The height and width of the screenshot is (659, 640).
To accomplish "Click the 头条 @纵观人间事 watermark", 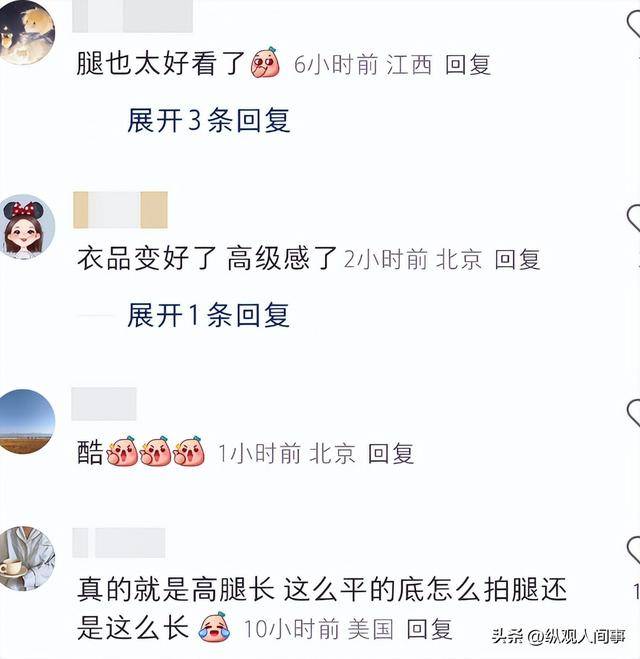I will coord(558,636).
